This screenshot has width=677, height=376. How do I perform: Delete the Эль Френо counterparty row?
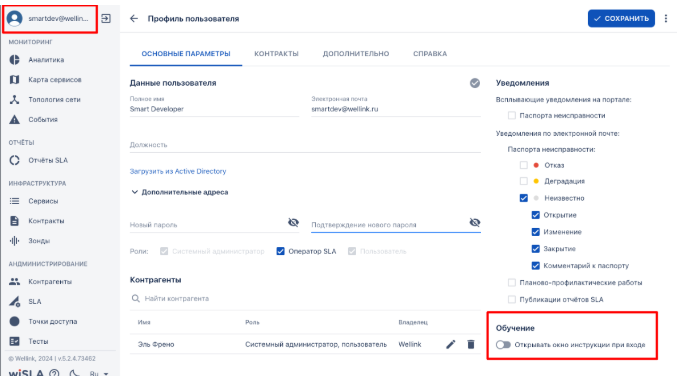471,344
